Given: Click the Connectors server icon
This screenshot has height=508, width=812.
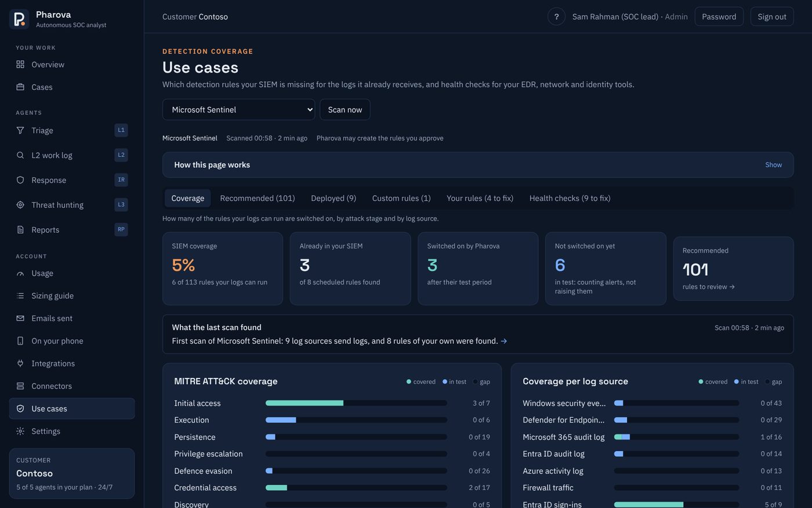Looking at the screenshot, I should (20, 386).
